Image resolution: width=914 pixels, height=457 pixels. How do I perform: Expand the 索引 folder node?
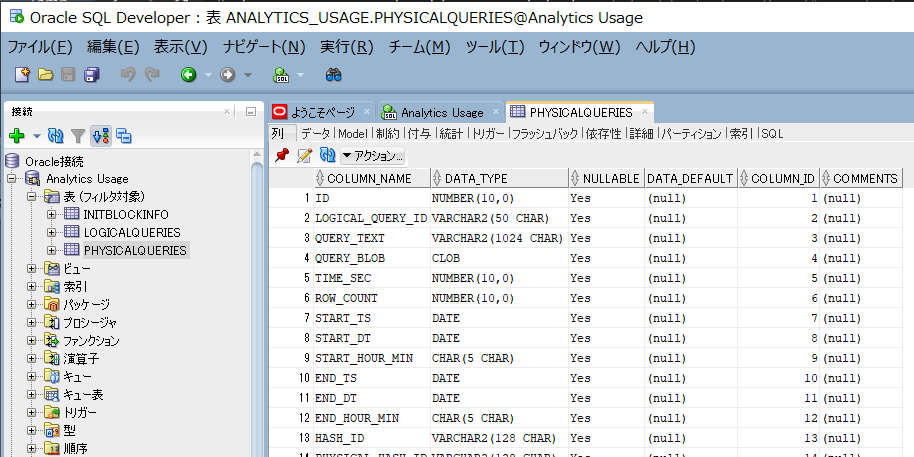(x=32, y=287)
